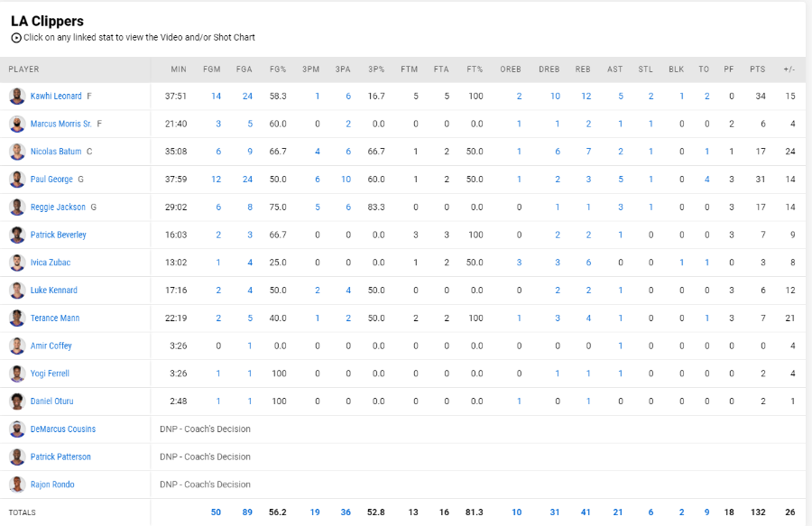Open Terance Mann's player link

55,318
